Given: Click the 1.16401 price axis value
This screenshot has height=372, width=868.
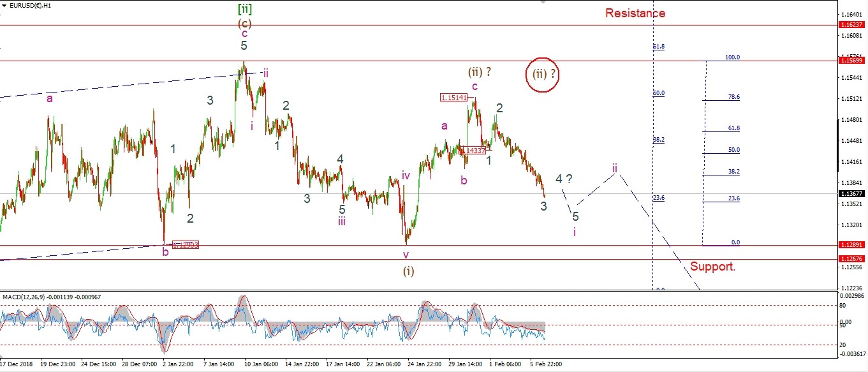Looking at the screenshot, I should pyautogui.click(x=853, y=14).
